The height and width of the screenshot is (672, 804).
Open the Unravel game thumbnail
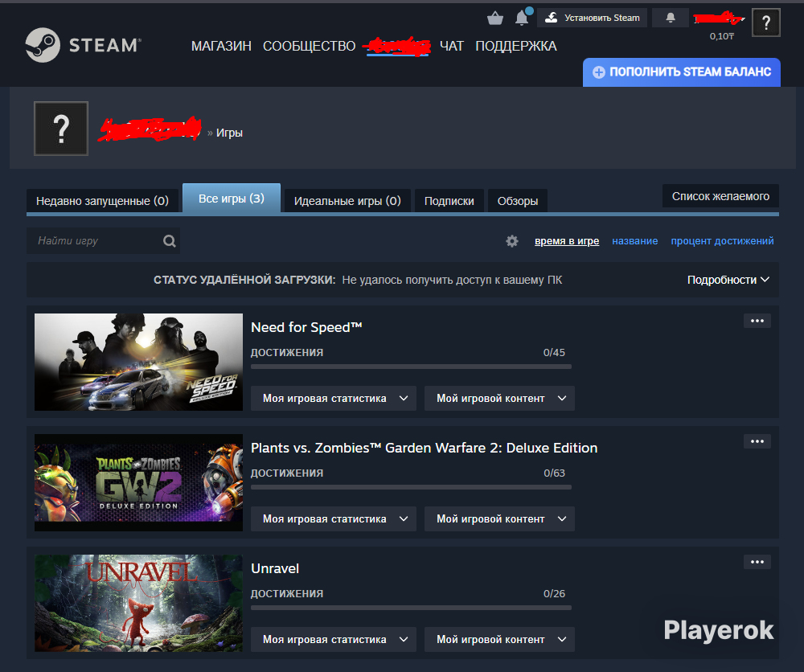pos(138,603)
